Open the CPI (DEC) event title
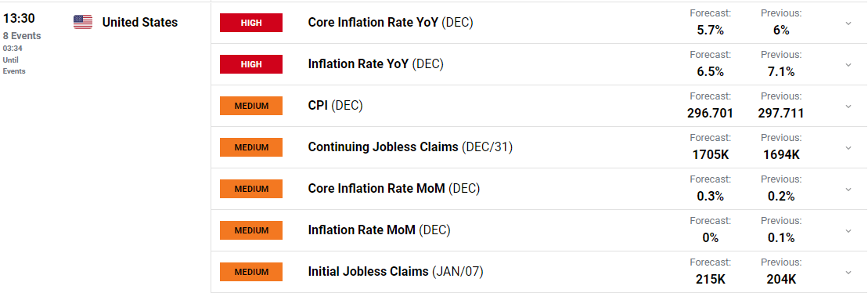Image resolution: width=868 pixels, height=293 pixels. point(336,106)
